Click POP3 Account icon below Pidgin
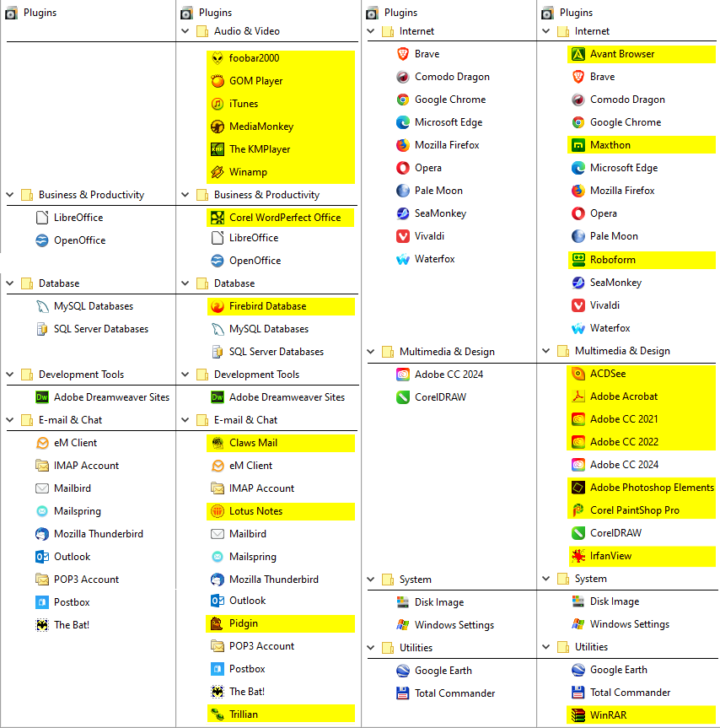Image resolution: width=720 pixels, height=728 pixels. tap(218, 646)
